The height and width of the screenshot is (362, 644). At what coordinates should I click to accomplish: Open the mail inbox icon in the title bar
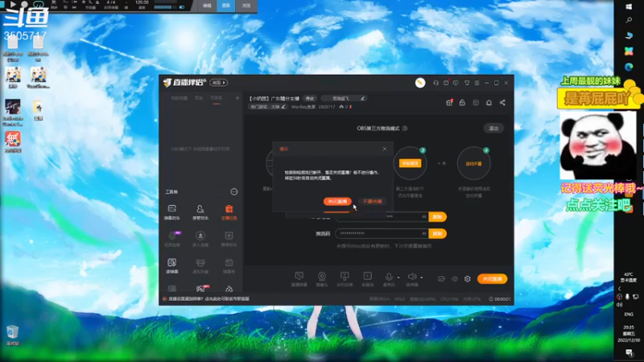tap(446, 83)
